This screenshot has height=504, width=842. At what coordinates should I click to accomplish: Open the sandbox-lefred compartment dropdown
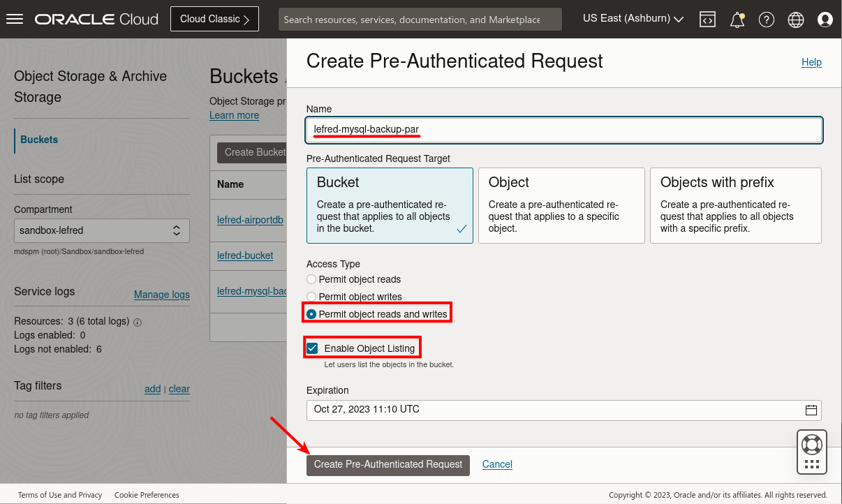coord(102,230)
